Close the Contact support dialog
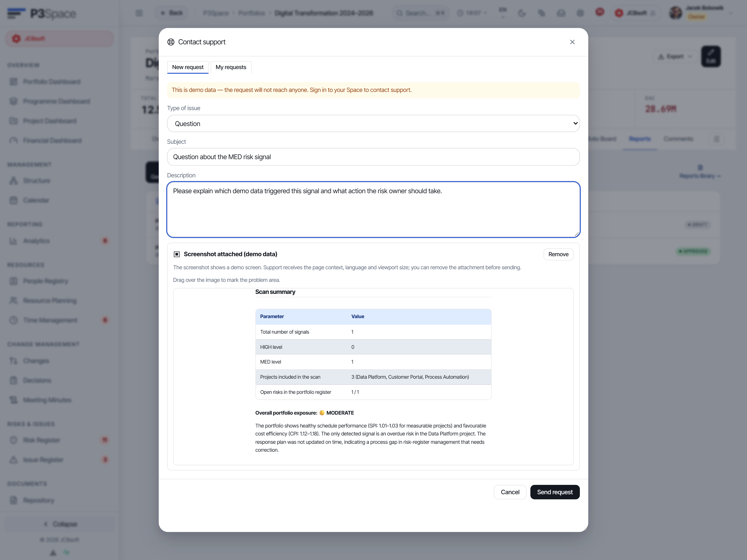This screenshot has height=560, width=747. (572, 42)
